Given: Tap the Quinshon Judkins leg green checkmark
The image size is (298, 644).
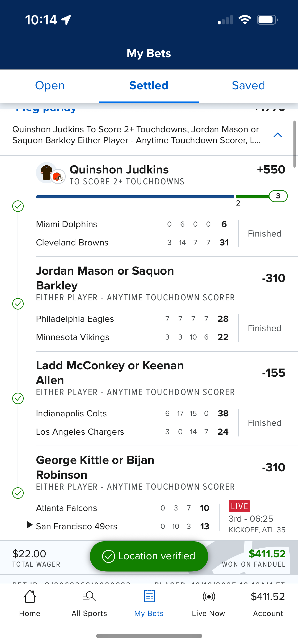Looking at the screenshot, I should 18,206.
